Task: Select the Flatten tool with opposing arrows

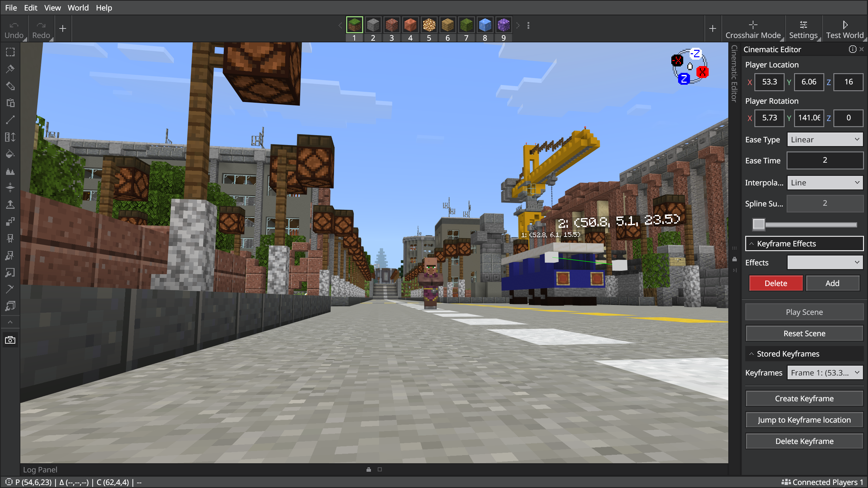Action: coord(10,187)
